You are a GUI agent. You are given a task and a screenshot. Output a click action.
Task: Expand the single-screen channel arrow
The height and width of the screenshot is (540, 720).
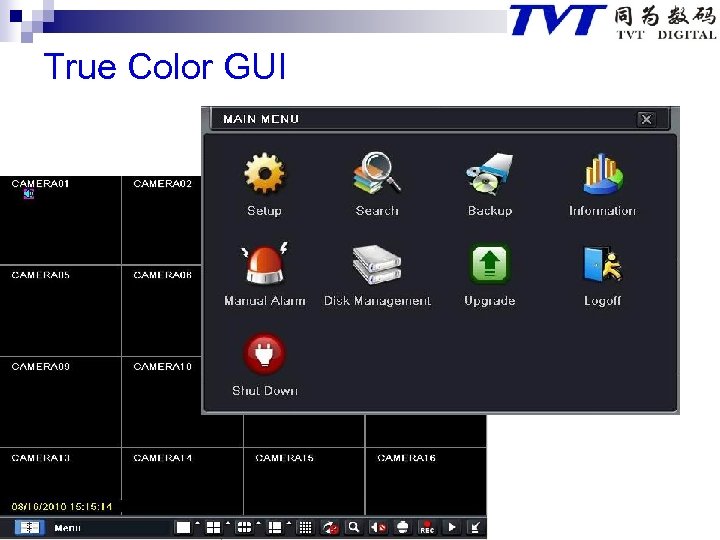[198, 523]
